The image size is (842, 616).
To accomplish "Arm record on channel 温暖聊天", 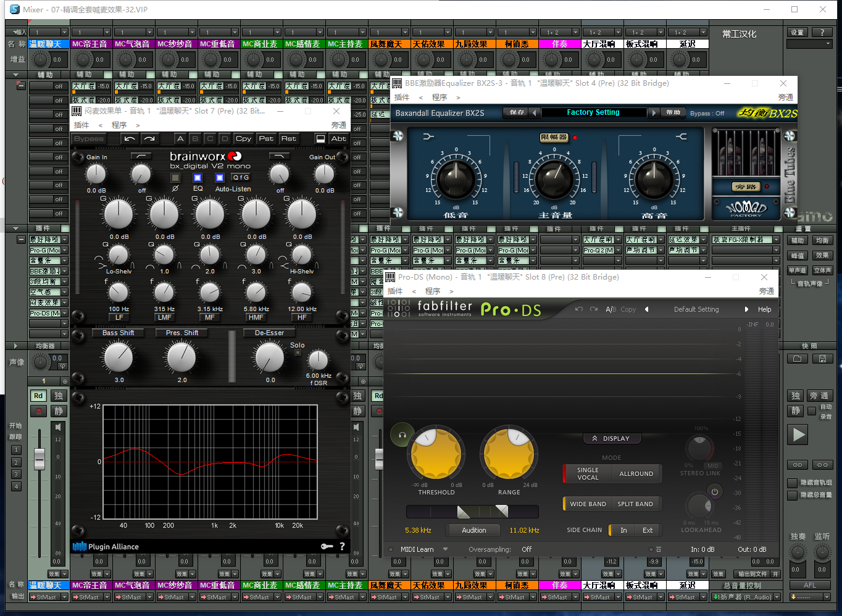I will (38, 411).
